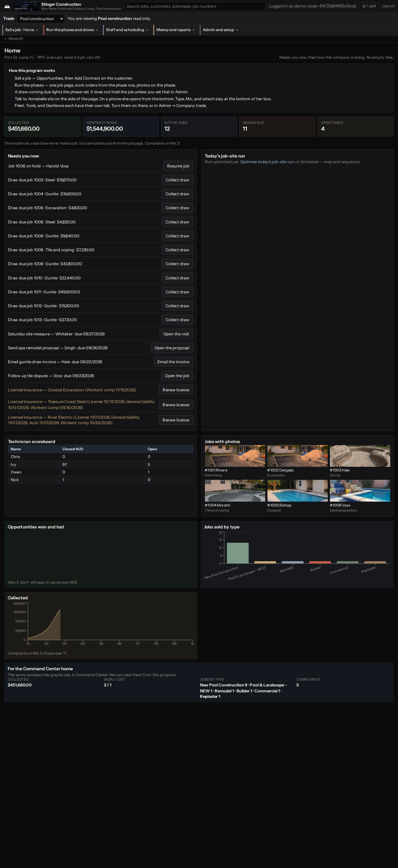The width and height of the screenshot is (398, 868).
Task: Click Optimize today's job-site run link
Action: coord(267,162)
